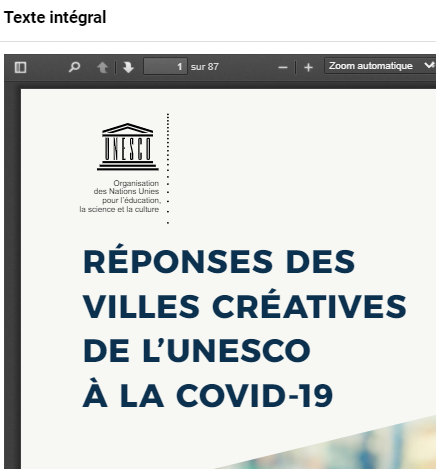Click the blurred cover photo at bottom
This screenshot has height=469, width=436.
click(350, 447)
